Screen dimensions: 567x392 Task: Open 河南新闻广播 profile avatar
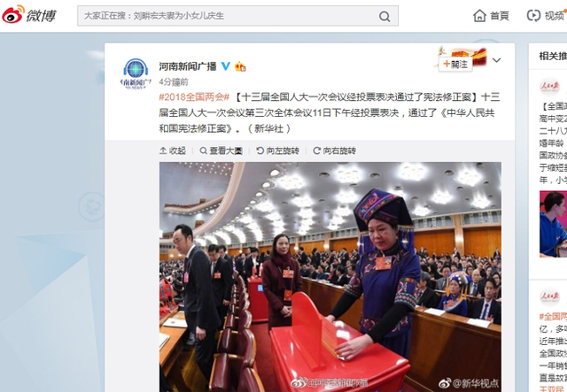coord(136,73)
